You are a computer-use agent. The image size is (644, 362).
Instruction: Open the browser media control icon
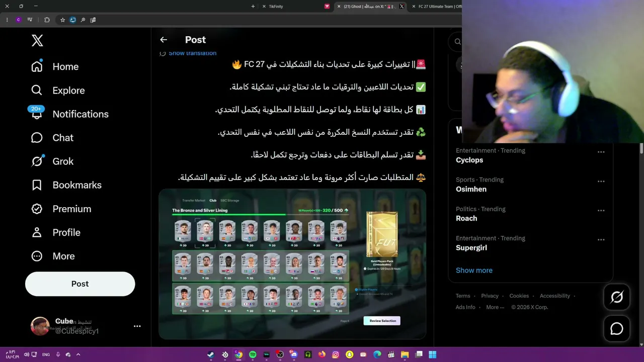30,20
